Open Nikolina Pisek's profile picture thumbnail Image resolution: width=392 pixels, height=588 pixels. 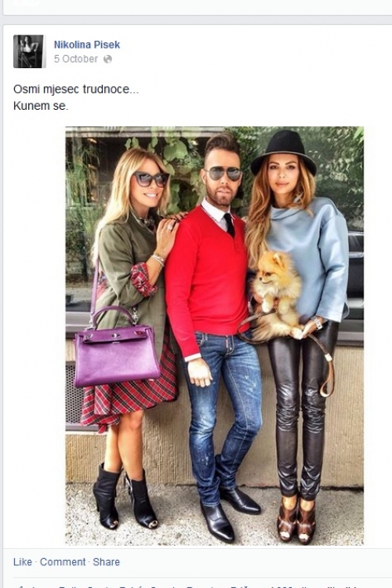click(x=30, y=52)
